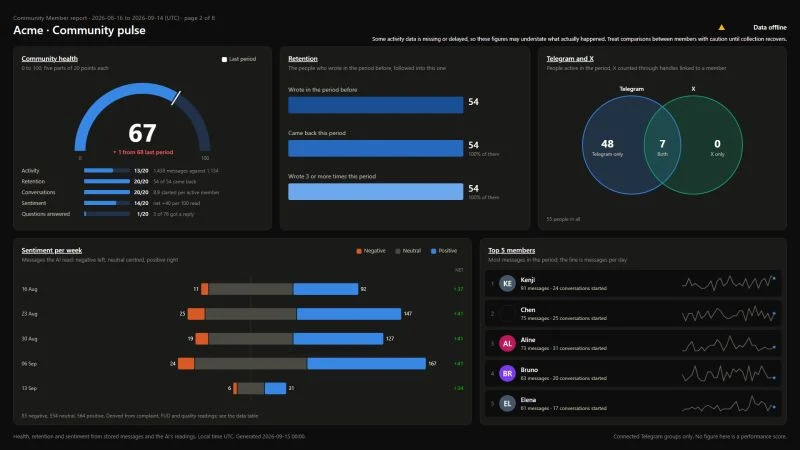This screenshot has width=800, height=450.
Task: Click the Conversations score bar
Action: (107, 192)
